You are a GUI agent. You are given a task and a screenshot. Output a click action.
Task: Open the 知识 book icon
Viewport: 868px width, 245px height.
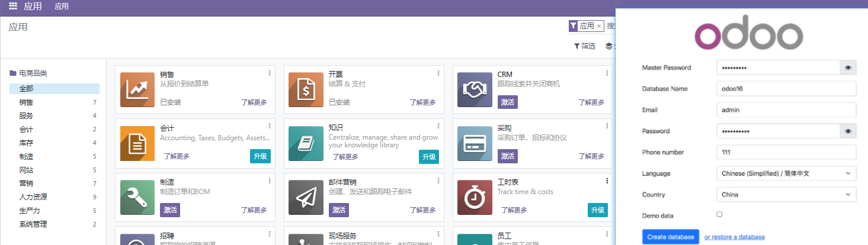pyautogui.click(x=306, y=144)
